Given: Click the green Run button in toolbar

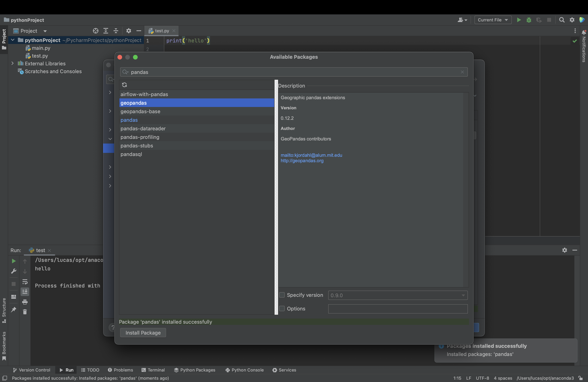Looking at the screenshot, I should pyautogui.click(x=519, y=20).
